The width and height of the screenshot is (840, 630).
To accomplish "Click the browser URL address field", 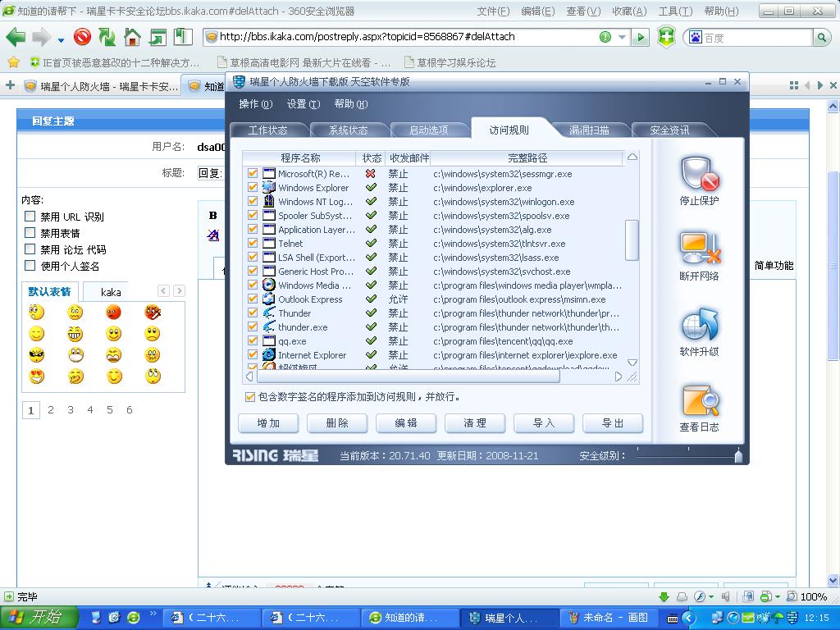I will coord(407,37).
